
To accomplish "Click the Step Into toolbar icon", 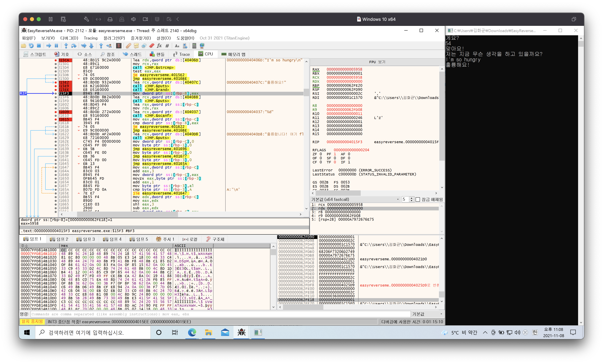I will tap(66, 46).
